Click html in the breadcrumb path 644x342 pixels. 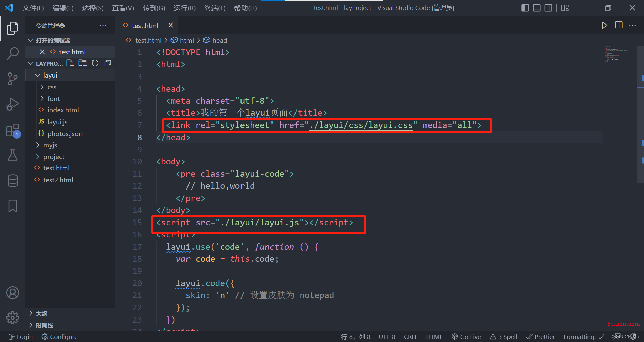(182, 40)
